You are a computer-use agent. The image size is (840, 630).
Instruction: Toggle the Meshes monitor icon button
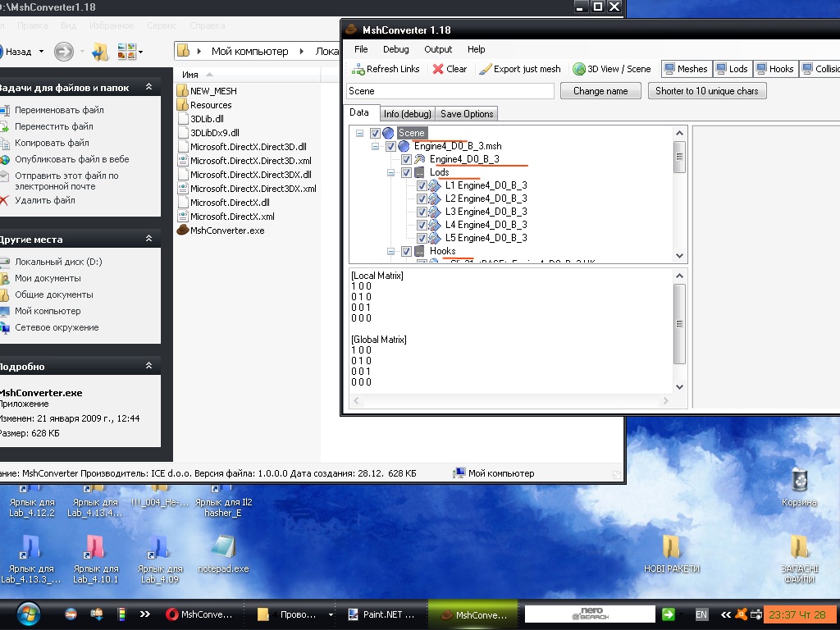pos(669,69)
